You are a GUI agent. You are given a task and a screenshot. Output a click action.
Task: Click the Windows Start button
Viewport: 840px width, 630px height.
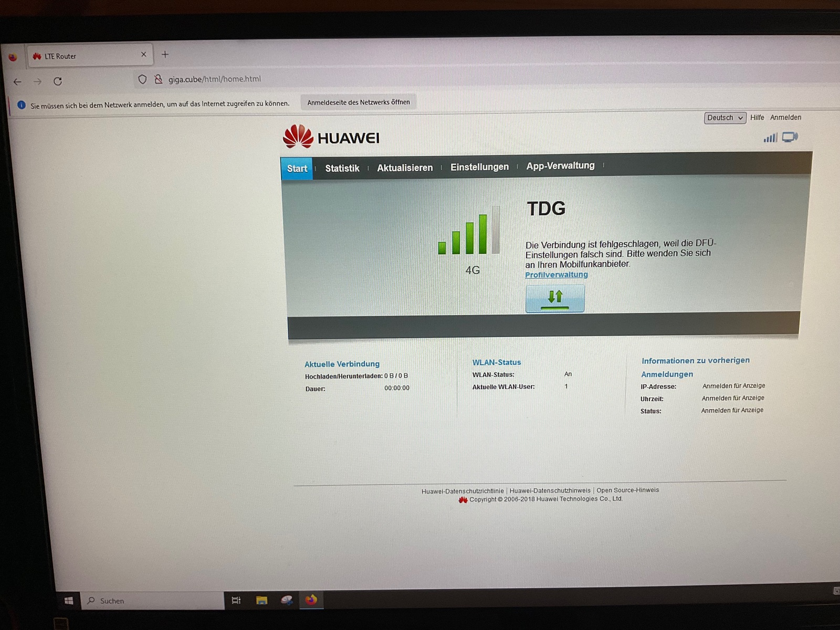[69, 601]
